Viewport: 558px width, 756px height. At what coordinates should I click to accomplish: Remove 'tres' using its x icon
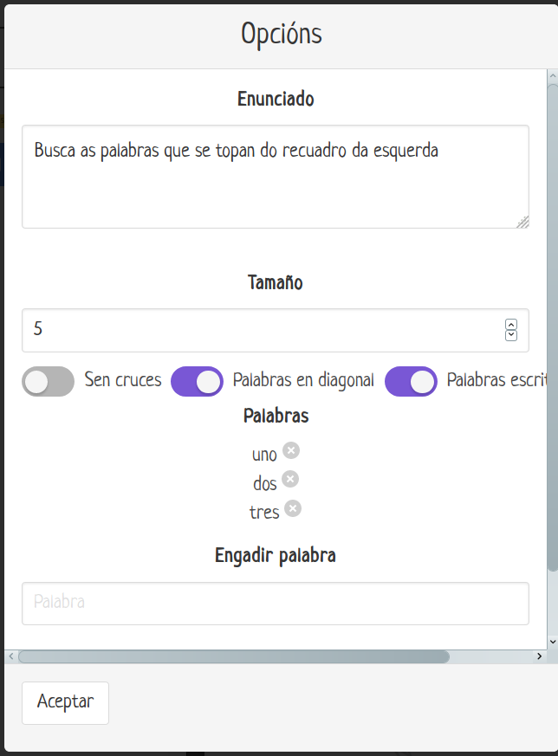pyautogui.click(x=293, y=508)
